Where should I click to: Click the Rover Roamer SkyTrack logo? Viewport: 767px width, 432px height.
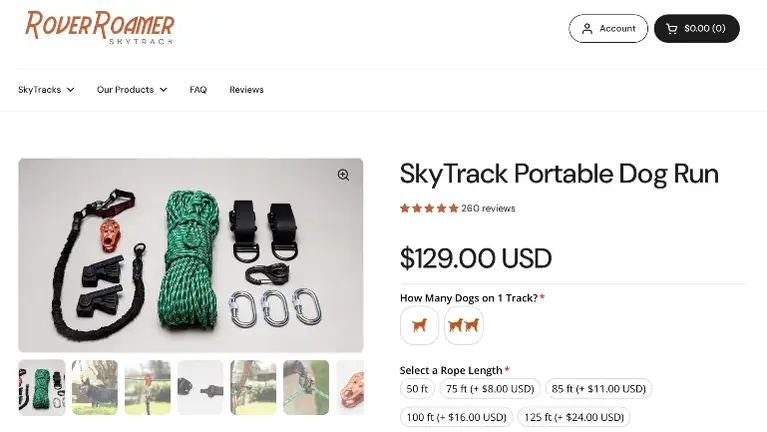pyautogui.click(x=100, y=27)
